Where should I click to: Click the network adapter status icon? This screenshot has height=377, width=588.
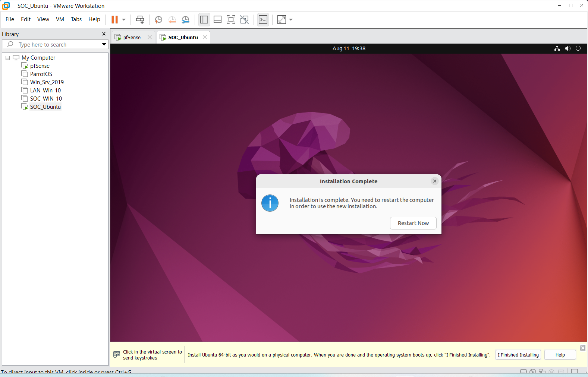pyautogui.click(x=542, y=372)
